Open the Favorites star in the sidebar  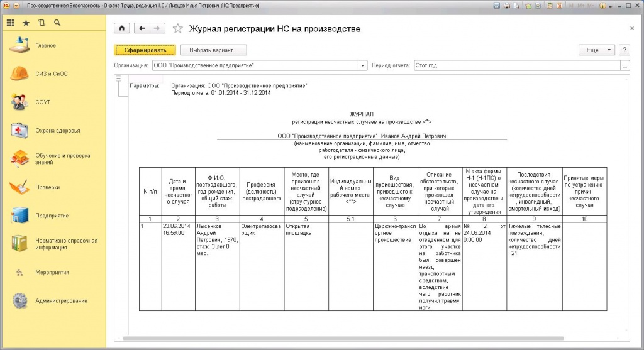[x=26, y=23]
